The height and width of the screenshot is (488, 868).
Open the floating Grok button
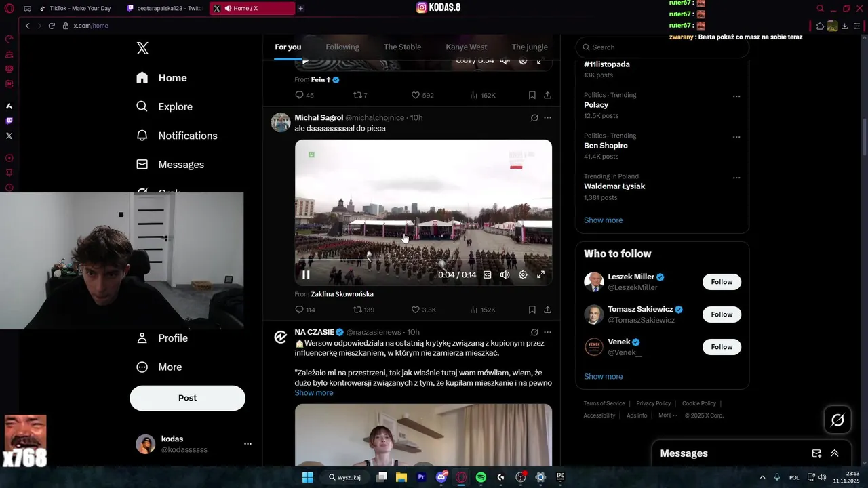click(x=837, y=420)
